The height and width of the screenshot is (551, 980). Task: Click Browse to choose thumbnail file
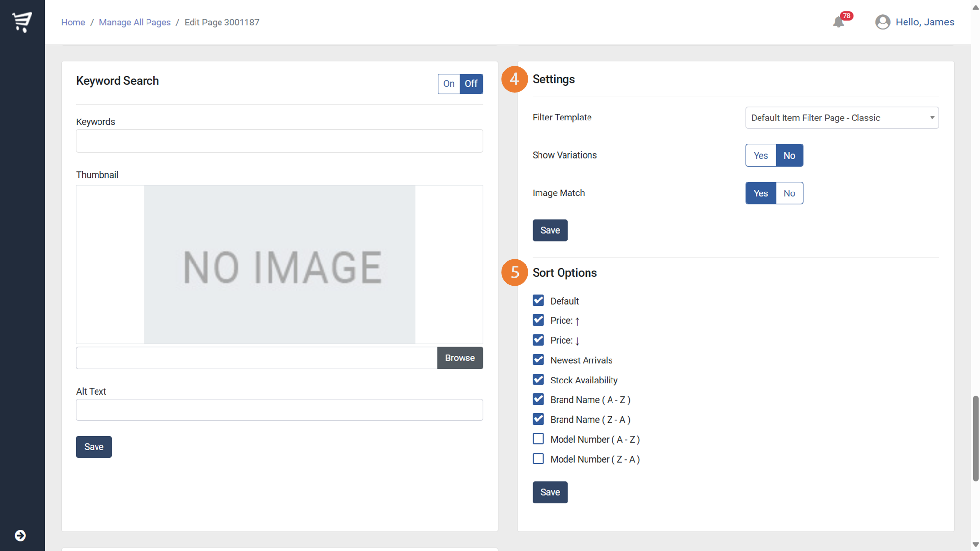click(x=459, y=358)
